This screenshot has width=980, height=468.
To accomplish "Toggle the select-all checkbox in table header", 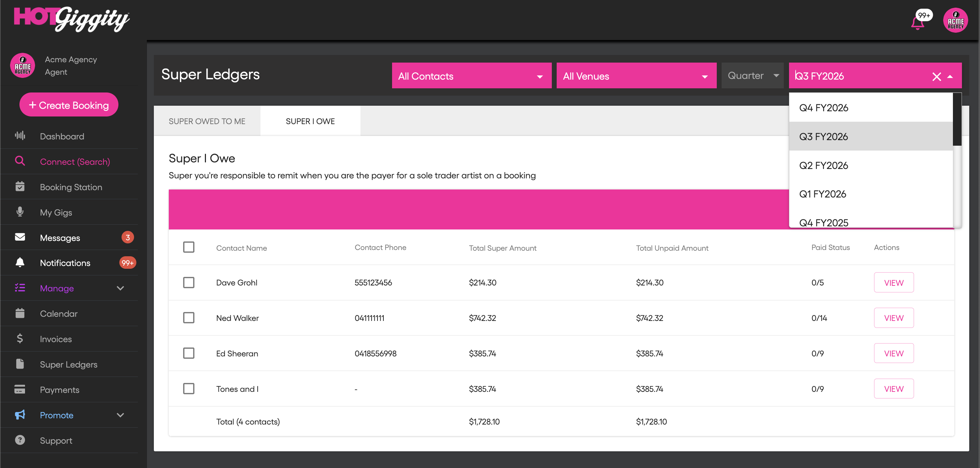I will (189, 247).
